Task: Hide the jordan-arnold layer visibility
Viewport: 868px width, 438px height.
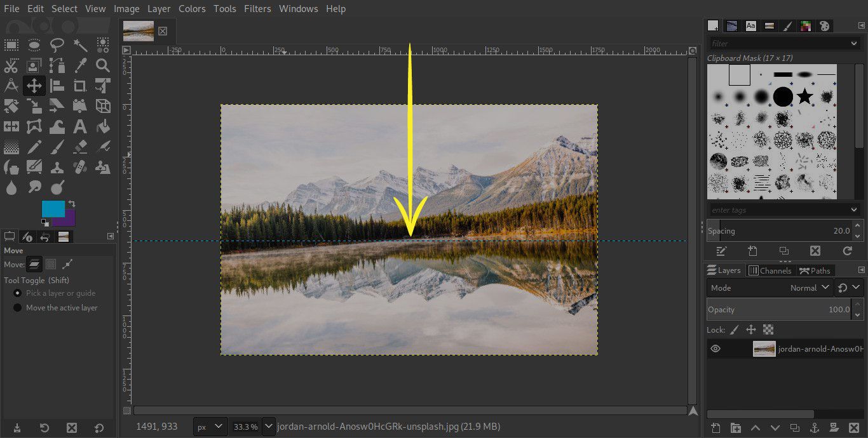Action: [x=715, y=348]
